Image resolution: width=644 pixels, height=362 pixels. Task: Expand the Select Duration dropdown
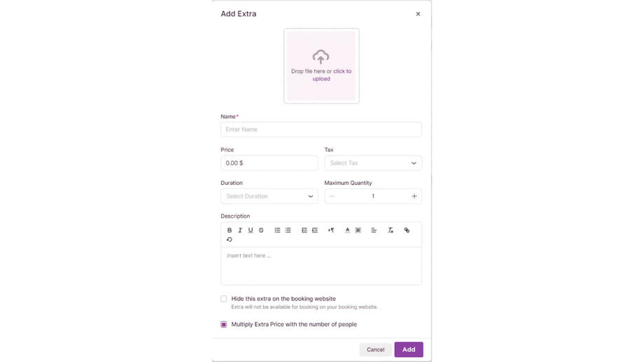click(x=269, y=197)
